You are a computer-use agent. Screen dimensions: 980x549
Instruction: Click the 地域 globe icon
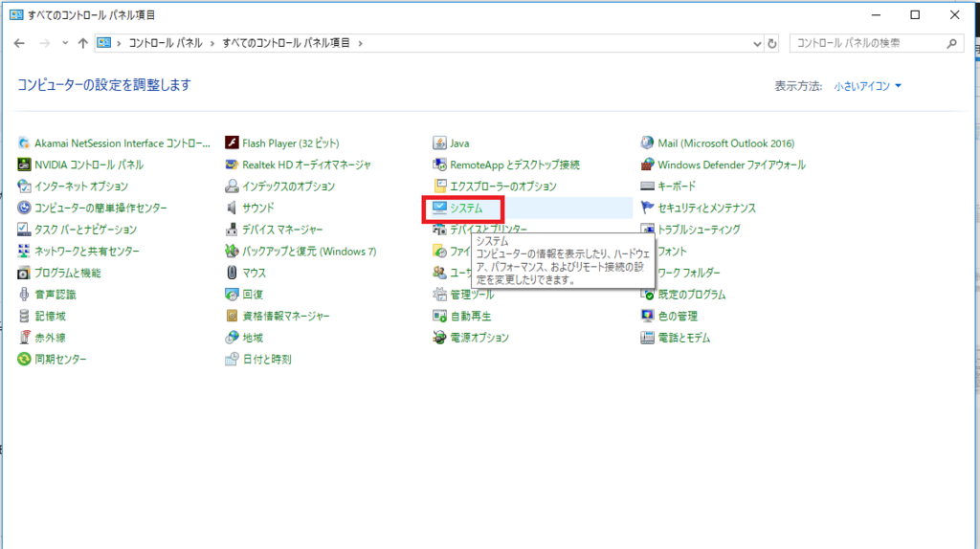[232, 338]
